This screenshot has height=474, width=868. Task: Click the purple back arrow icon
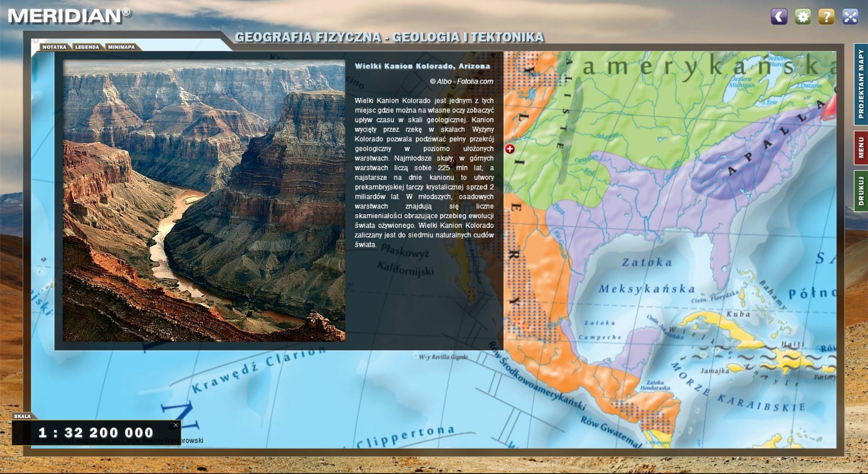[778, 17]
